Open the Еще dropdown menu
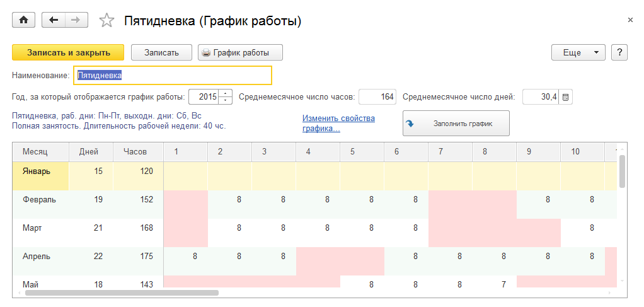This screenshot has height=307, width=644. pos(578,52)
